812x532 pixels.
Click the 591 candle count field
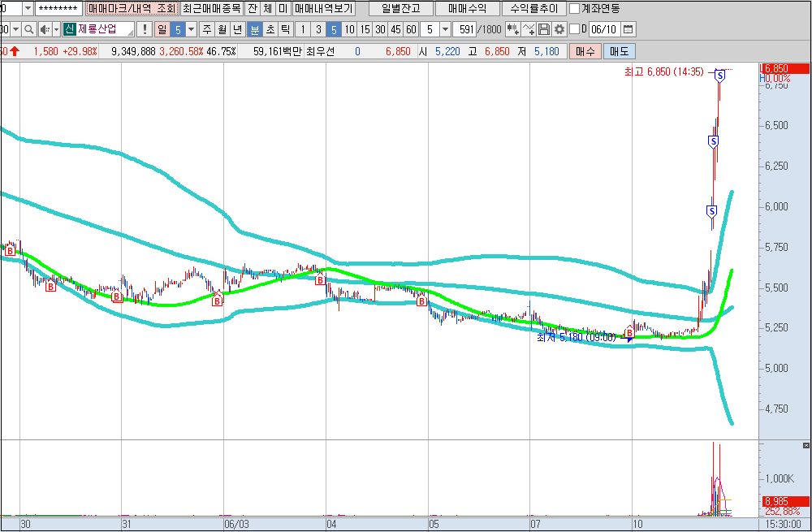tap(464, 29)
